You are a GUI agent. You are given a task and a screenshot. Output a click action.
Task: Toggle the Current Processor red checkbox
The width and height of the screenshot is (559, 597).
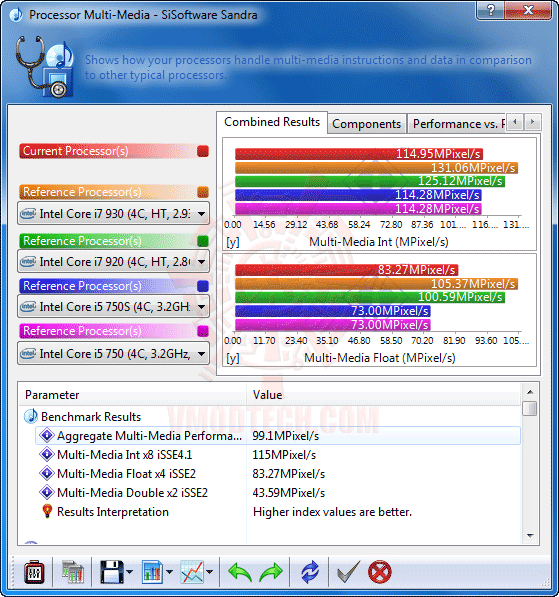click(203, 151)
